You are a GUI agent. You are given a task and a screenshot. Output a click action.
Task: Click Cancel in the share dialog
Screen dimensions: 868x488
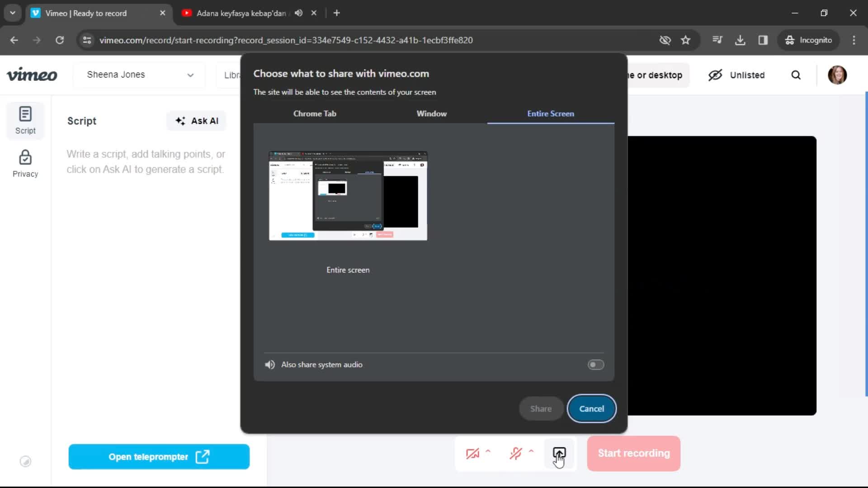coord(591,408)
